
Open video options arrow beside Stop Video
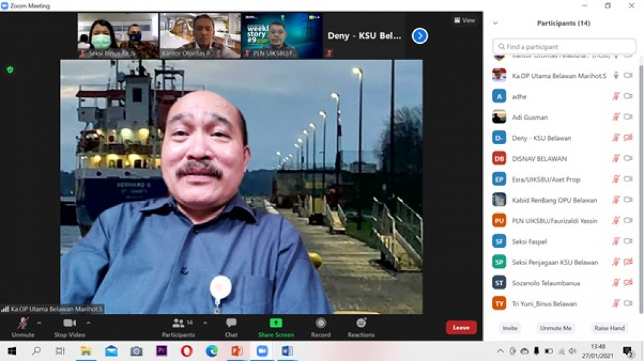88,323
